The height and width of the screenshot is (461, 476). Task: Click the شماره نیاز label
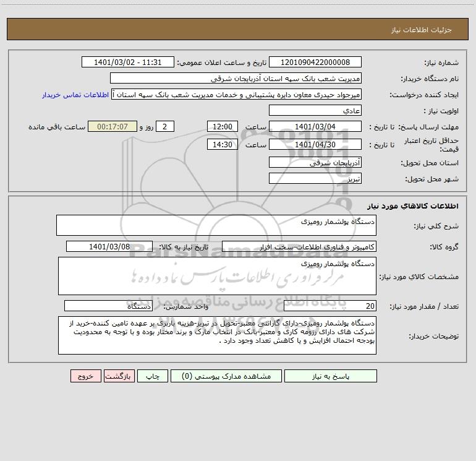(441, 63)
